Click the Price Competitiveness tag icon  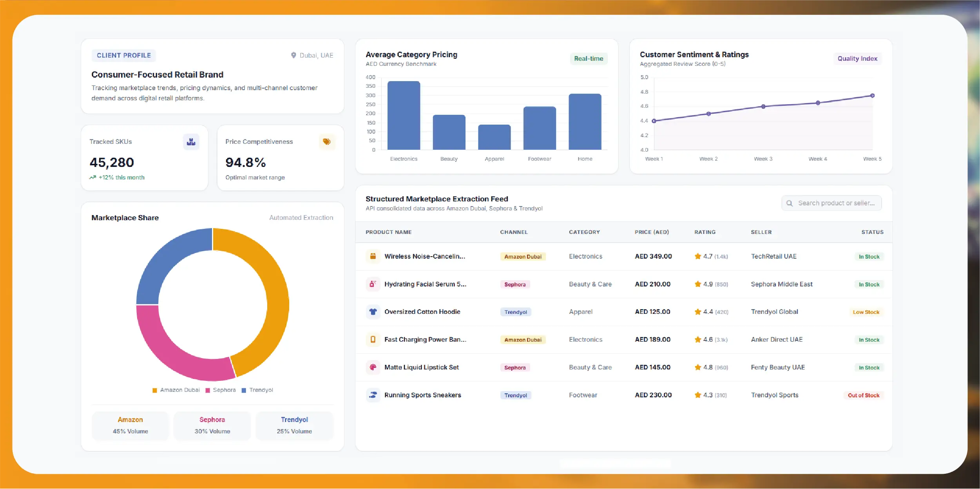(x=327, y=142)
